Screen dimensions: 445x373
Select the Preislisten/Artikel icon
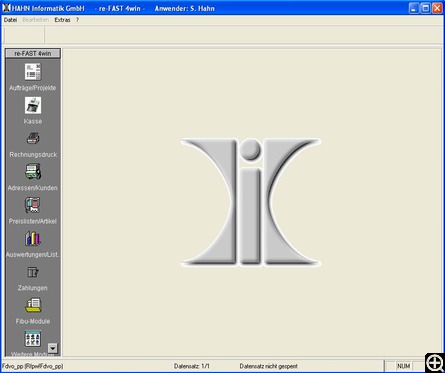point(32,205)
